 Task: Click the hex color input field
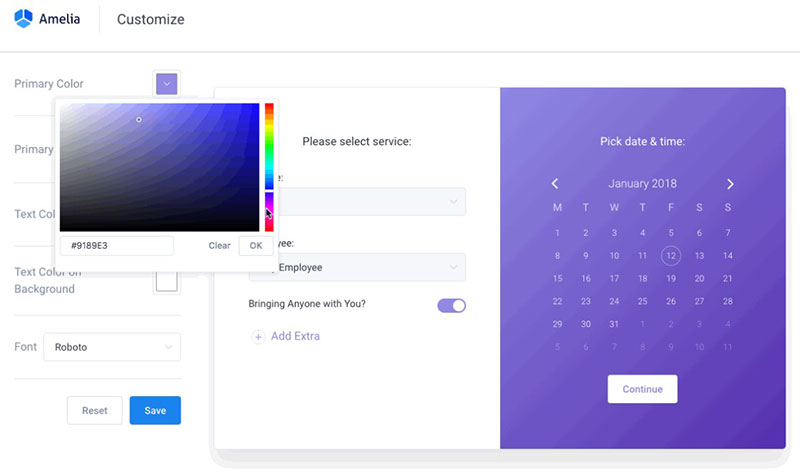[x=117, y=245]
